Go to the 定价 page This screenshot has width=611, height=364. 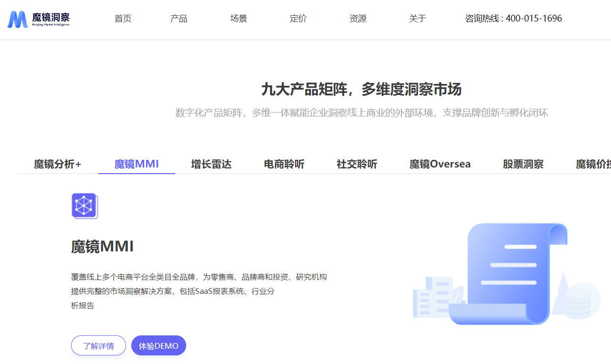click(x=298, y=19)
